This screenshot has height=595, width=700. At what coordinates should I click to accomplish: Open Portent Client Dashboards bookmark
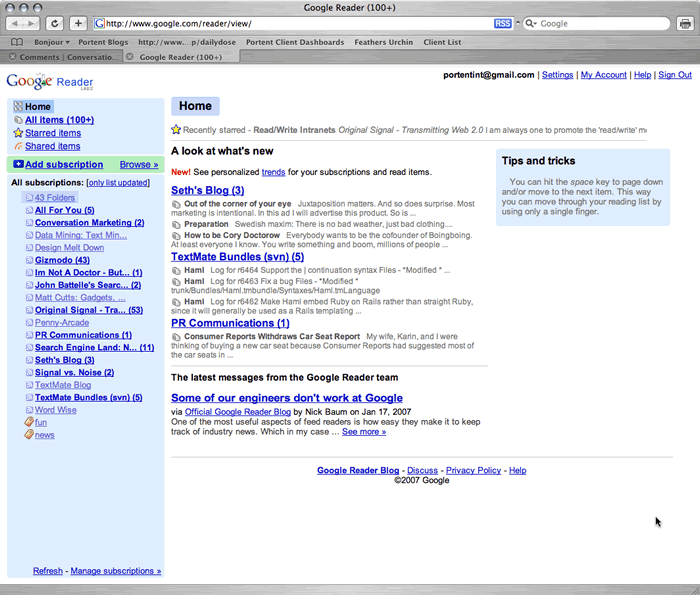click(x=295, y=42)
